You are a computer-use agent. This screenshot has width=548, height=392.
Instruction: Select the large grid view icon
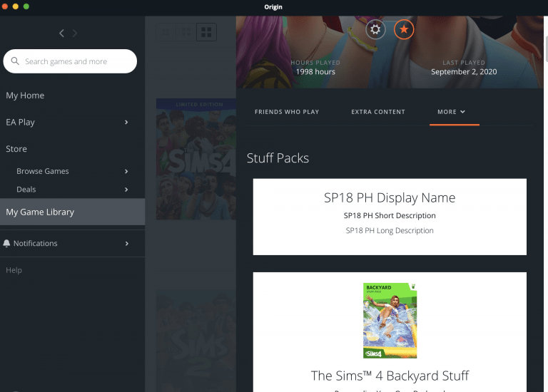(206, 32)
